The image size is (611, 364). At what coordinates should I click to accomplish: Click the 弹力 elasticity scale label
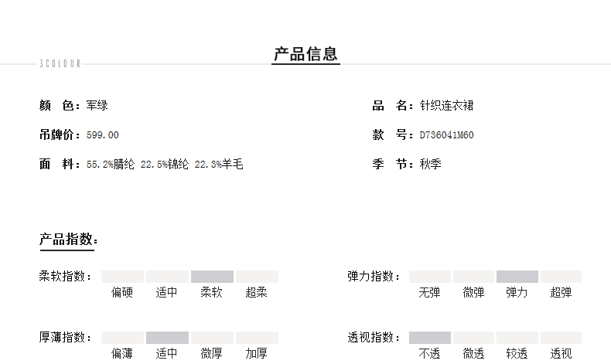point(517,292)
